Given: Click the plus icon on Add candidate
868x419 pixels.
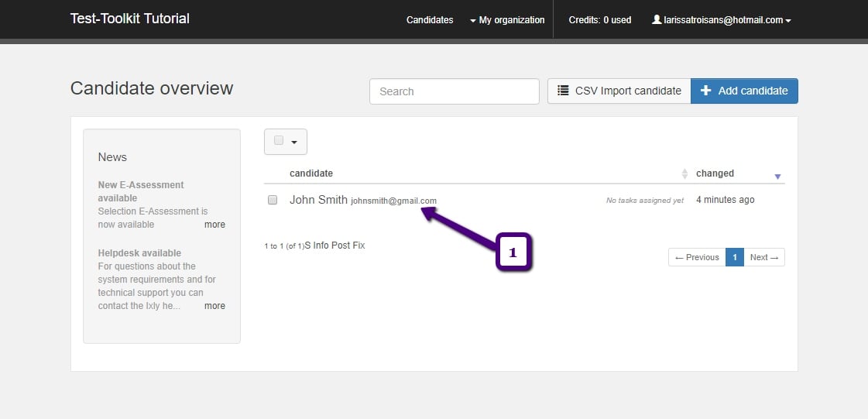Looking at the screenshot, I should [x=705, y=91].
